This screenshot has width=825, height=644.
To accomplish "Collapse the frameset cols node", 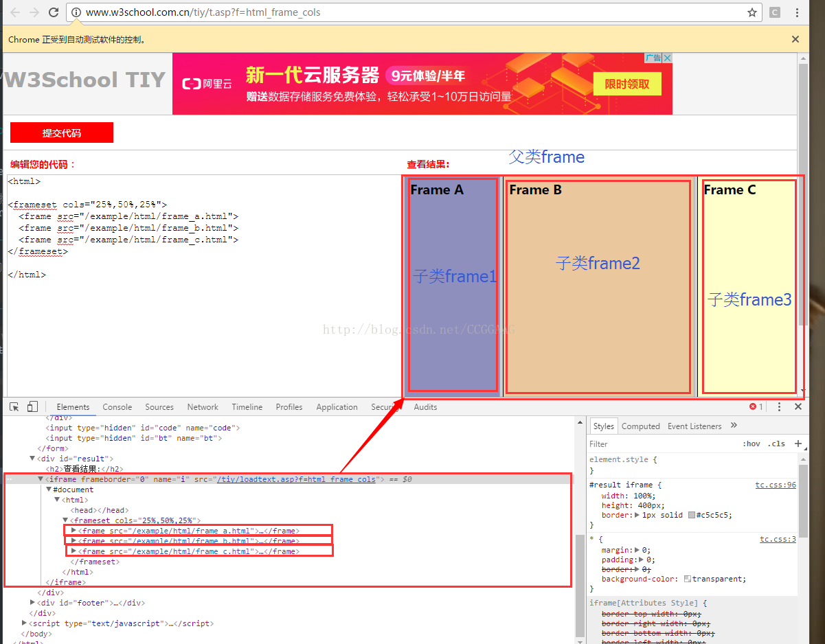I will (66, 520).
